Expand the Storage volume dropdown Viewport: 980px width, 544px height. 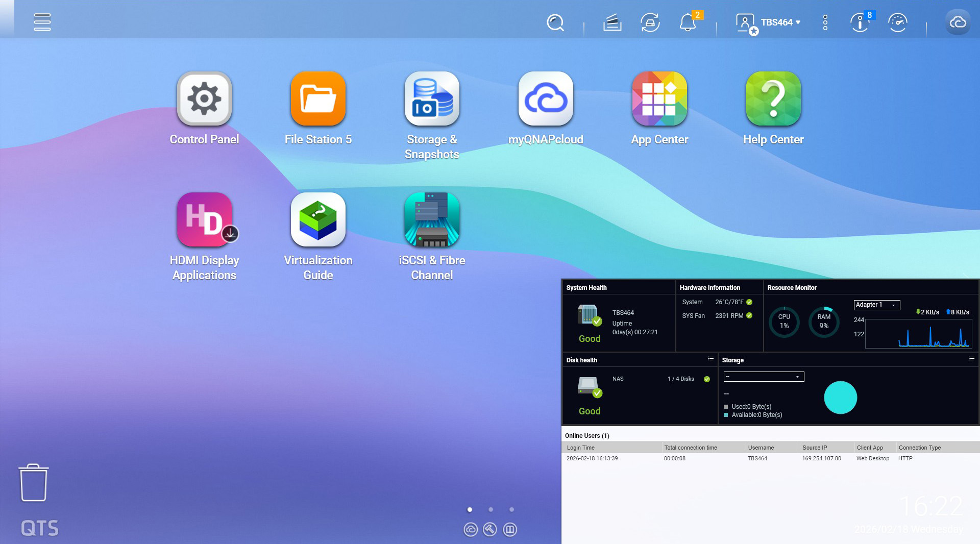pos(764,377)
